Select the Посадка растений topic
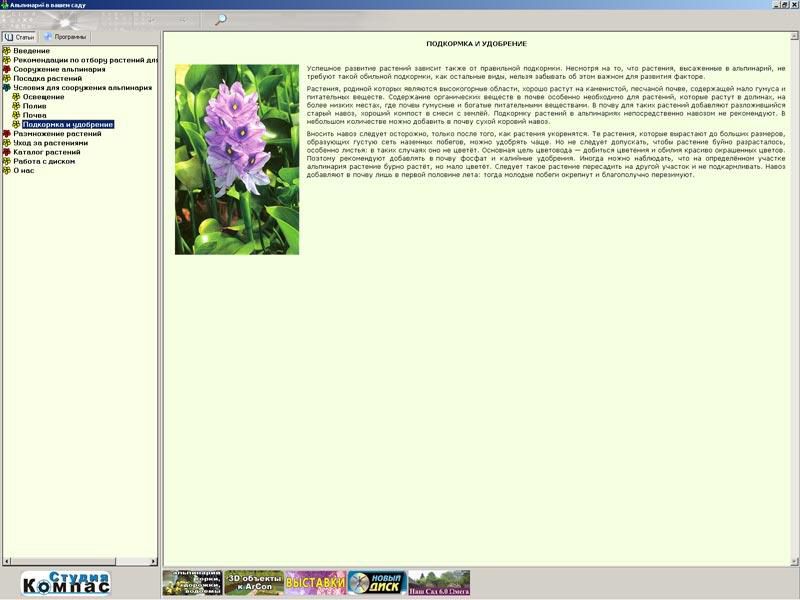800x600 pixels. (47, 79)
